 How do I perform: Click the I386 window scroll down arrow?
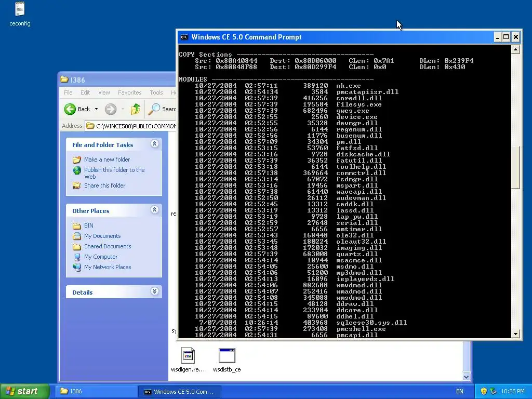[x=466, y=377]
